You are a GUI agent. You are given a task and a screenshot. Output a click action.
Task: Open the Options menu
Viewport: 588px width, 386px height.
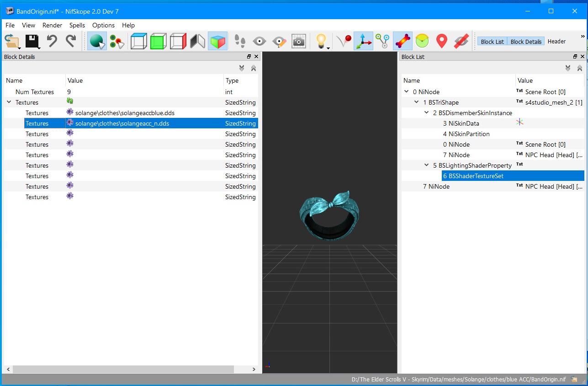[x=103, y=25]
